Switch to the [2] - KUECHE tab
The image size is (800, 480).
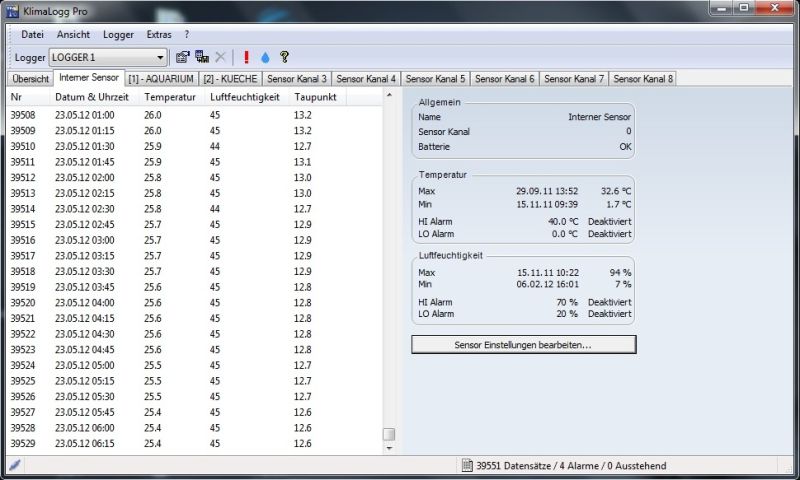click(230, 79)
